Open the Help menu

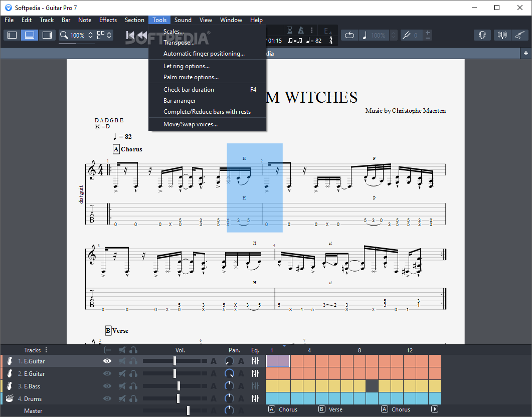257,20
